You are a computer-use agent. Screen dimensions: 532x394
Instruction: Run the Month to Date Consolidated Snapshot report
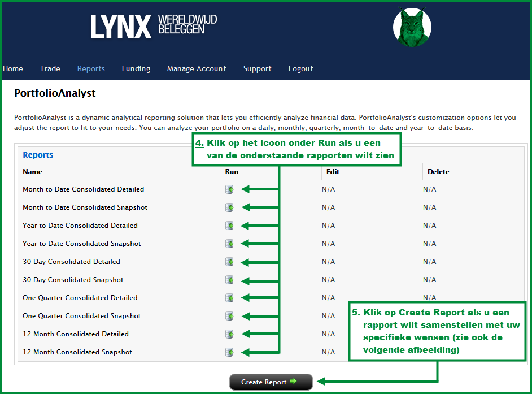[x=230, y=207]
